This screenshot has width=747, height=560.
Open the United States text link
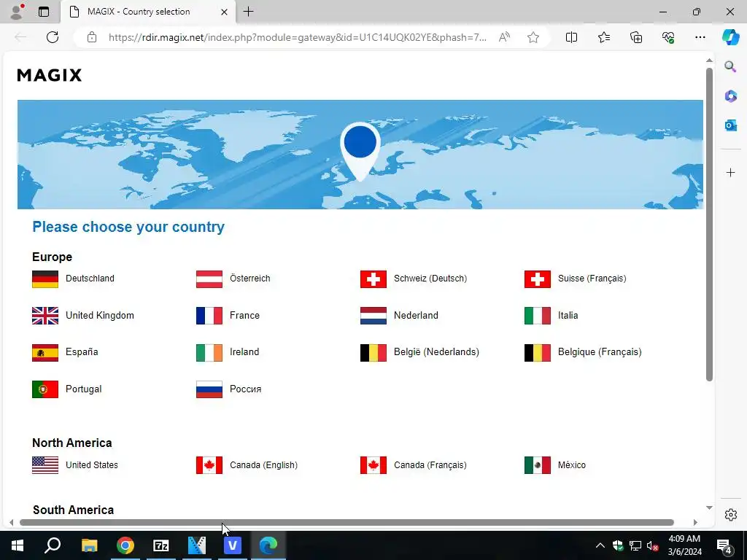91,464
